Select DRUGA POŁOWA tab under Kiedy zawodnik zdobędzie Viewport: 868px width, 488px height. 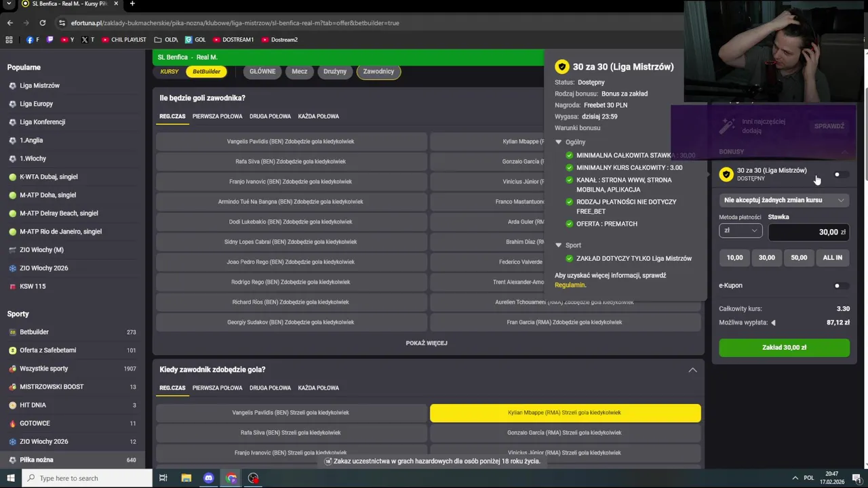coord(270,388)
